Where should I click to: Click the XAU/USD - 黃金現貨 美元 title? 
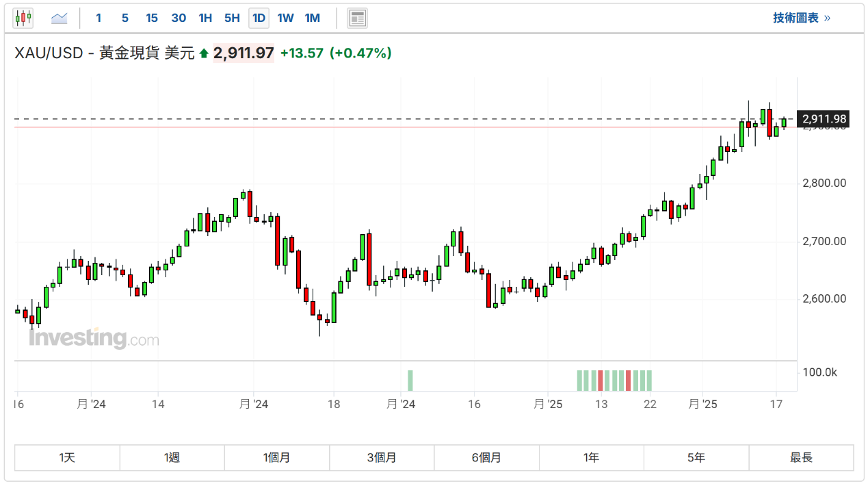(x=105, y=53)
